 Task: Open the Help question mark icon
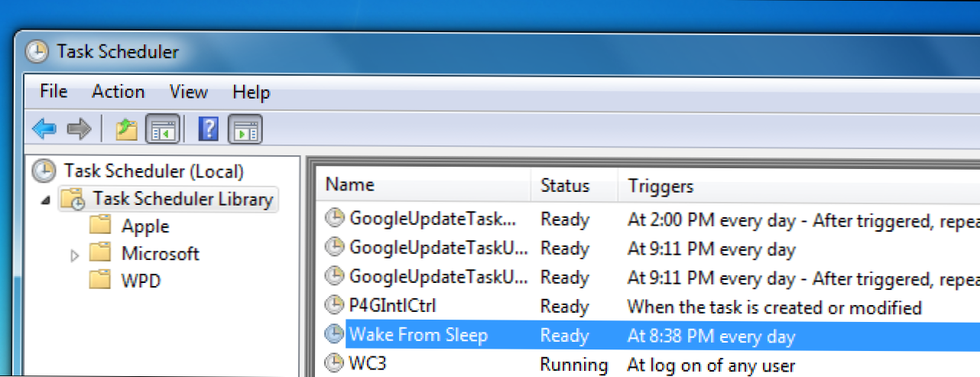[x=208, y=129]
